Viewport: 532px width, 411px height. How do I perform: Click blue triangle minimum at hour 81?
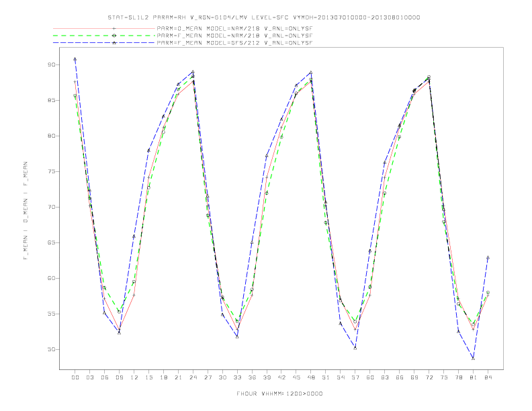click(x=474, y=358)
